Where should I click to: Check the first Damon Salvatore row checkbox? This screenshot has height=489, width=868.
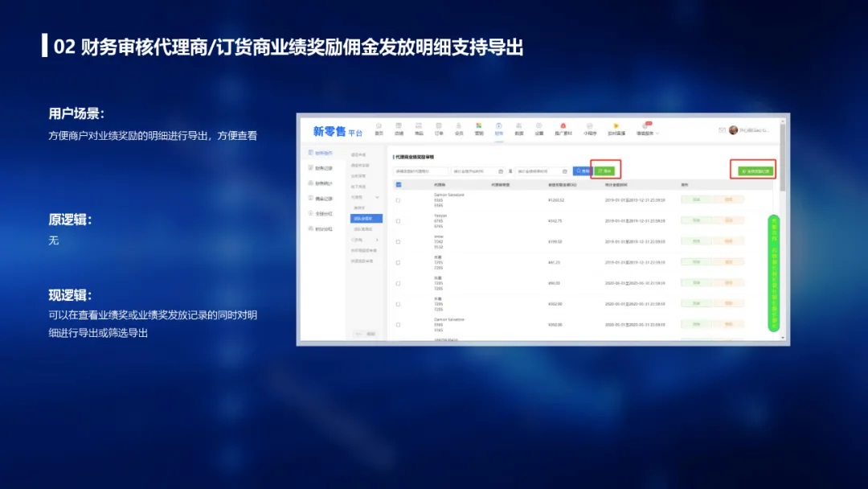click(399, 199)
